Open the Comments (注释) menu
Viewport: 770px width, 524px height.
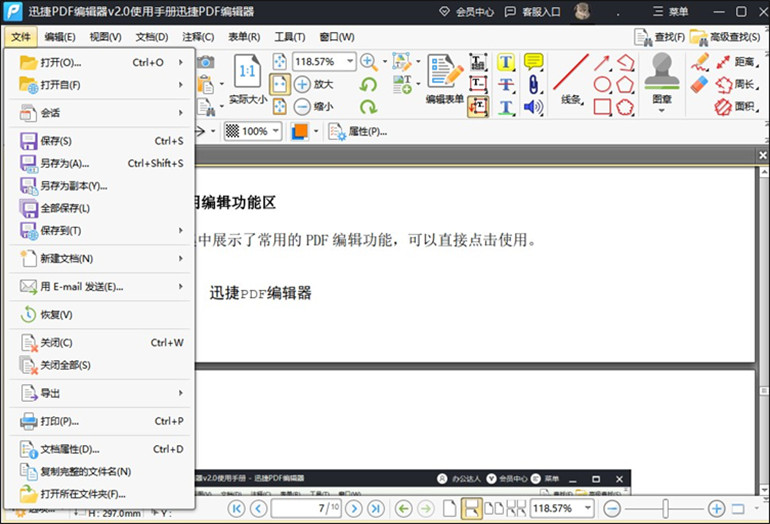[x=198, y=37]
